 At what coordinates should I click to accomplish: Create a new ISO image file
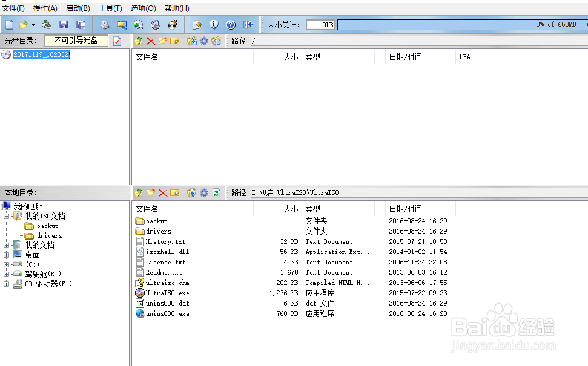(9, 25)
